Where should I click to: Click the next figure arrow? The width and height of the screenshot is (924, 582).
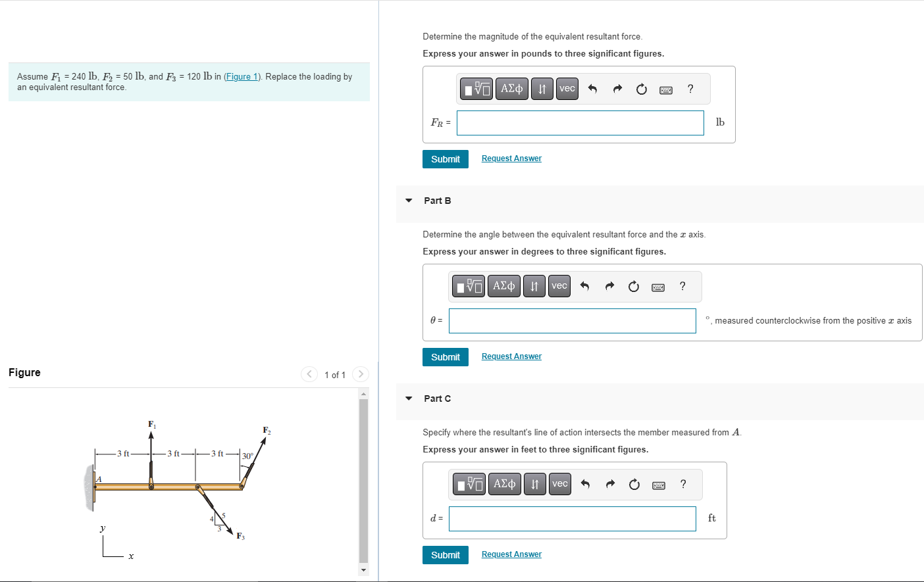[360, 374]
